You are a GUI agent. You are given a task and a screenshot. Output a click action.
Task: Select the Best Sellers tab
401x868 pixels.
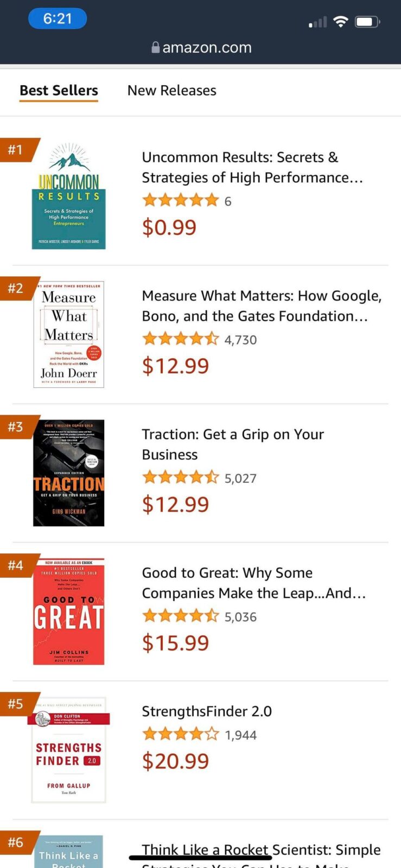tap(59, 91)
